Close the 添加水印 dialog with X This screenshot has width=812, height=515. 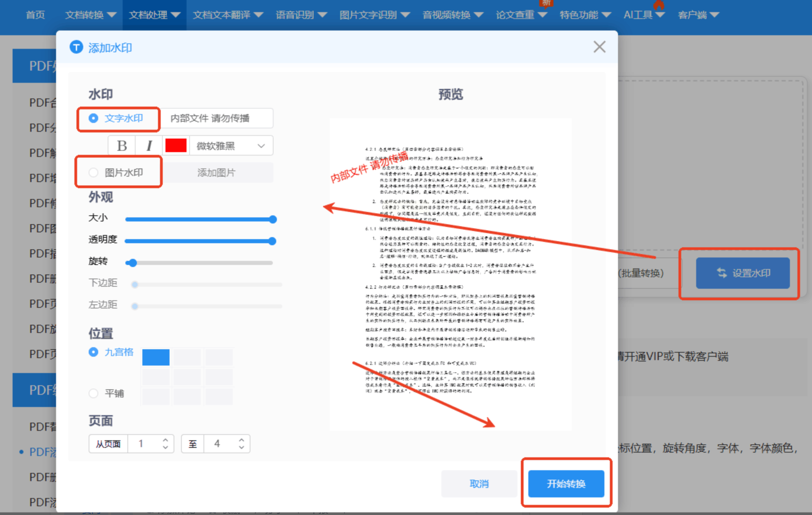coord(599,47)
